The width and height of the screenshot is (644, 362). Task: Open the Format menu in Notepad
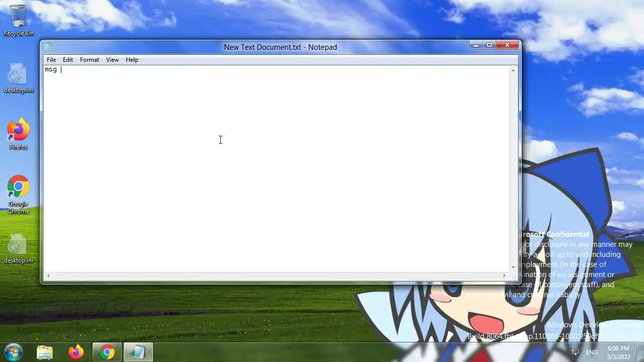tap(90, 60)
